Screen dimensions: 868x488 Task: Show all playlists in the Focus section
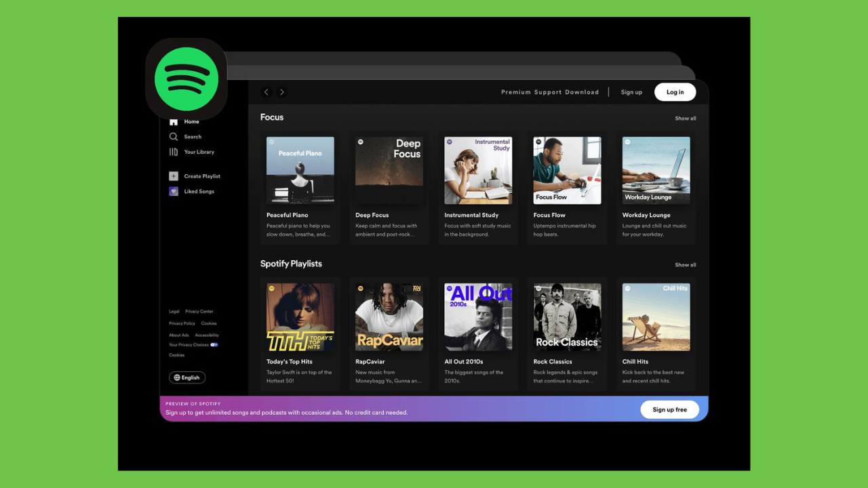click(x=686, y=119)
